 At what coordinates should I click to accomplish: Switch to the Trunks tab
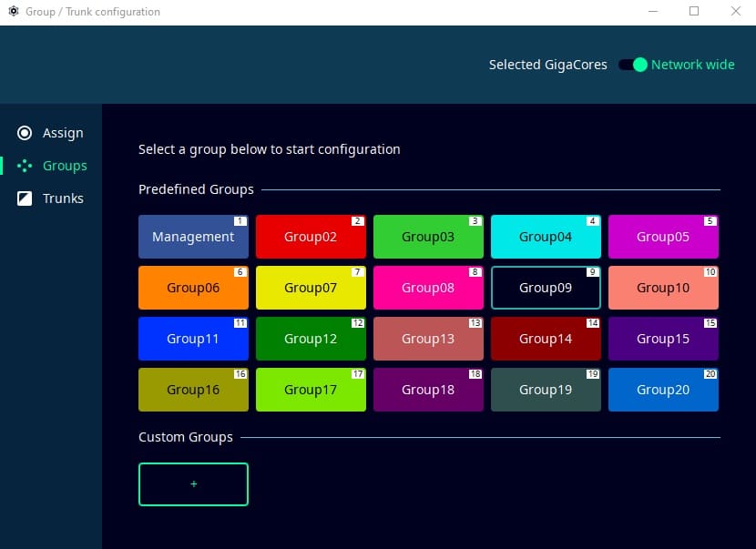tap(63, 198)
